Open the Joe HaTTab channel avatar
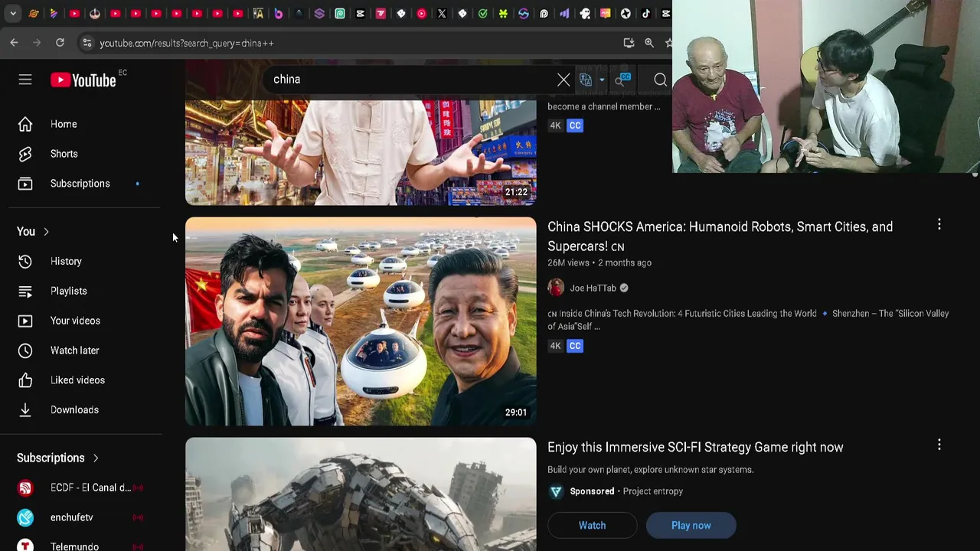 [556, 288]
